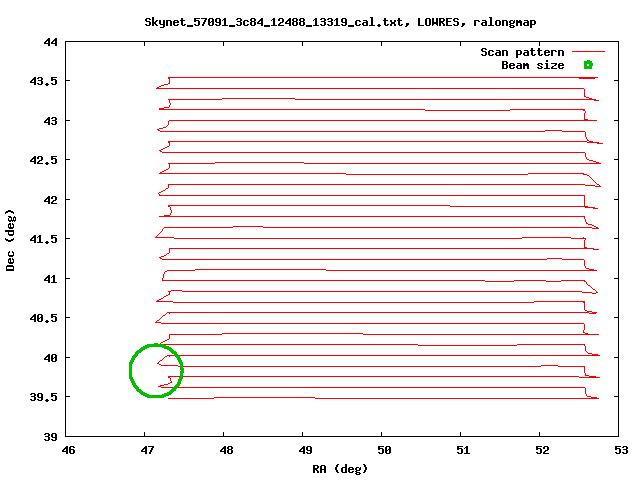Image resolution: width=640 pixels, height=480 pixels.
Task: Select the 'Beam size' legend label
Action: coord(533,65)
